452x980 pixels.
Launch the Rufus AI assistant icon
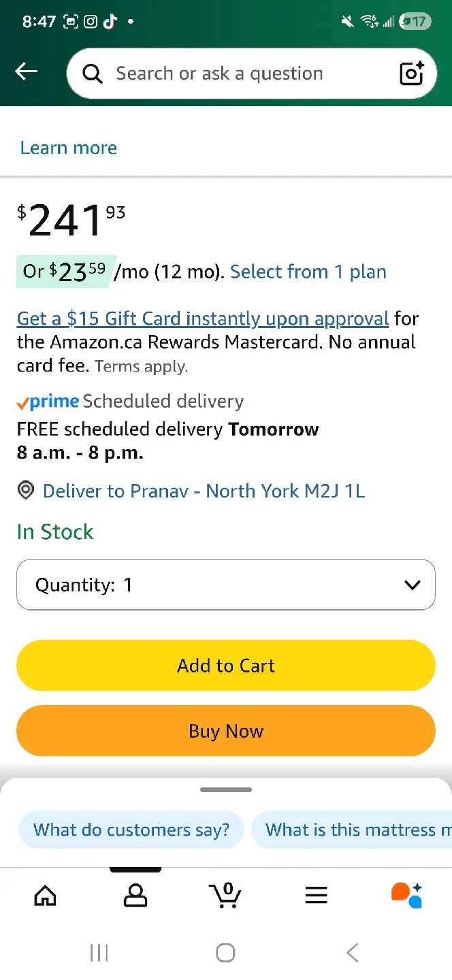tap(406, 896)
